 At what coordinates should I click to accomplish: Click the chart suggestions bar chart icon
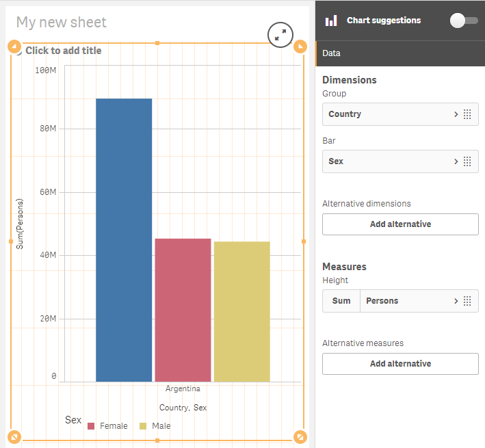[x=331, y=21]
